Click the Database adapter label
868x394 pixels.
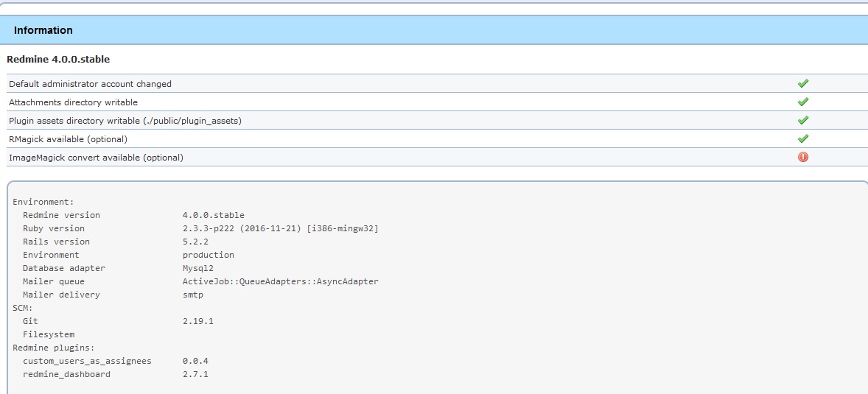[63, 268]
